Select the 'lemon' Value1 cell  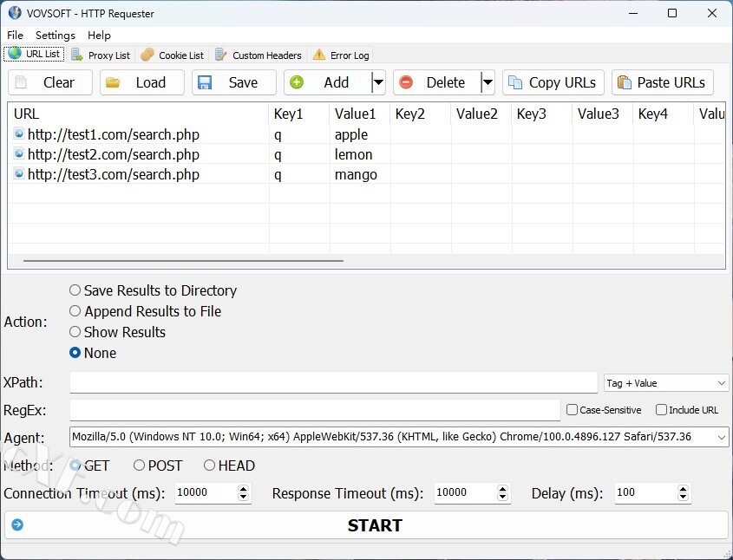[360, 154]
